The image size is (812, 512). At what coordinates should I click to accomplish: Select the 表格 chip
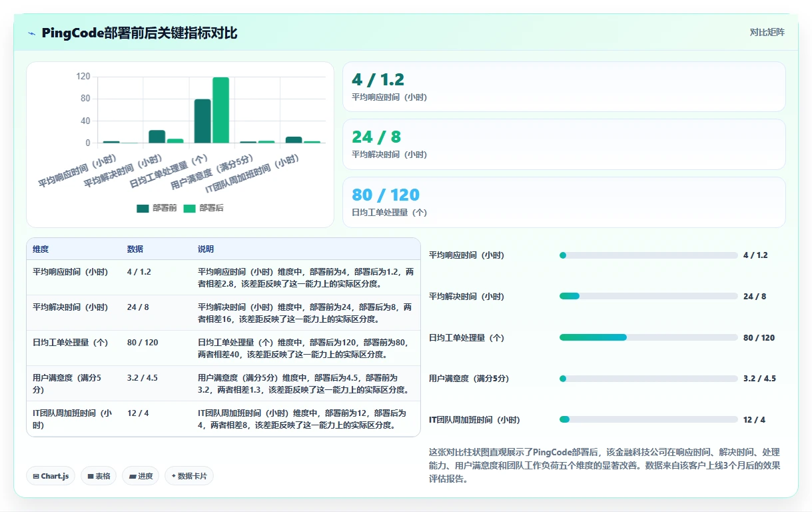(99, 476)
